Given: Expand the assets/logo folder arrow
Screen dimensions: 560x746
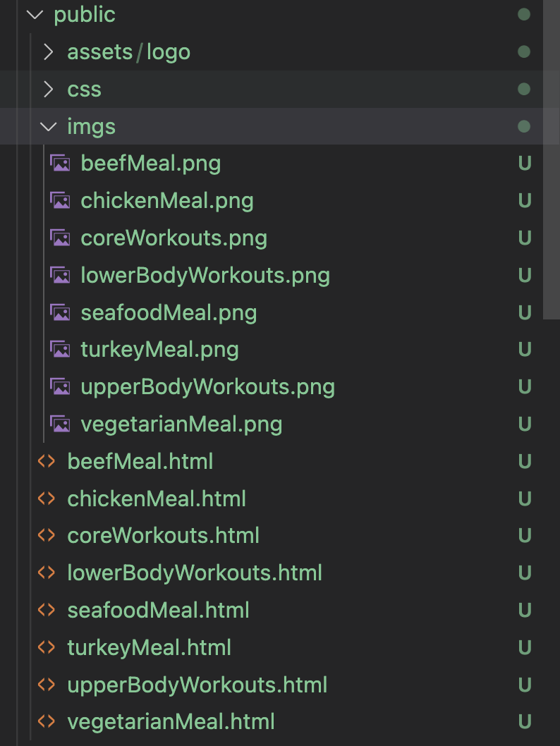Looking at the screenshot, I should pyautogui.click(x=48, y=52).
